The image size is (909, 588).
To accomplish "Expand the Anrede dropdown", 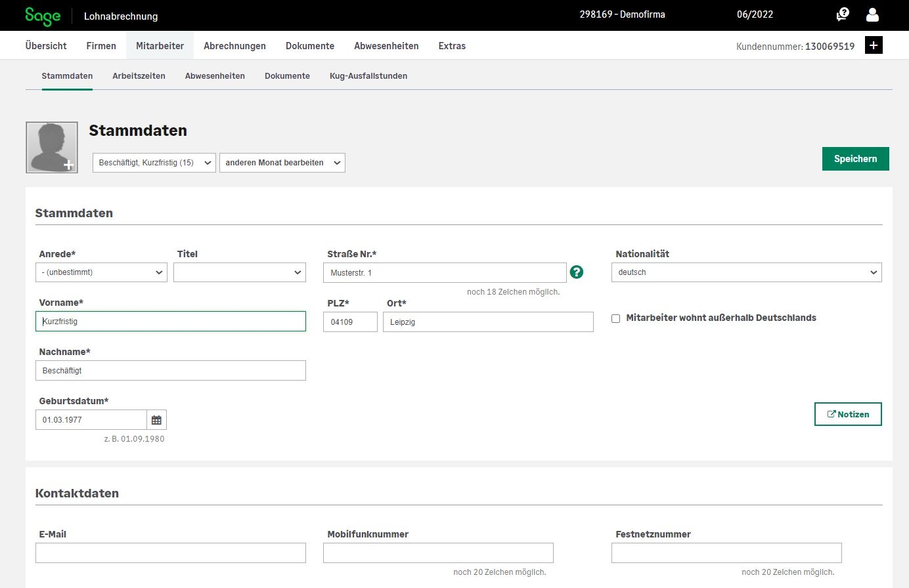I will point(101,272).
